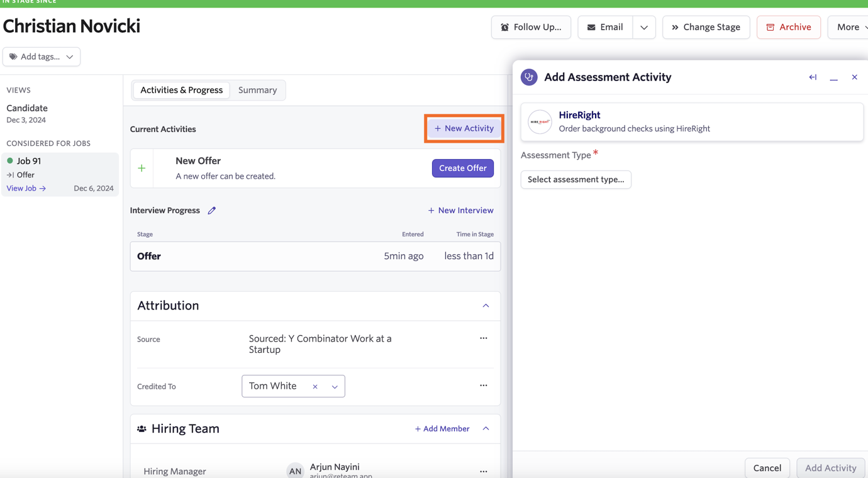Open the View Job link
The width and height of the screenshot is (868, 478).
(26, 188)
